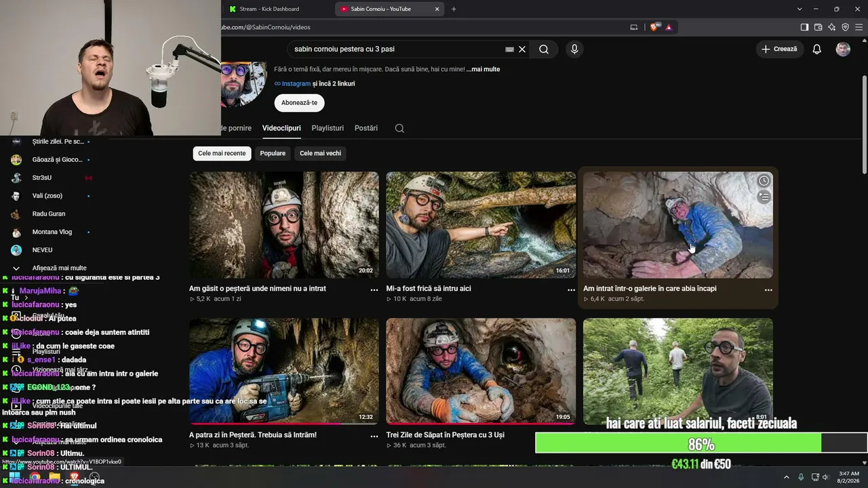Viewport: 868px width, 488px height.
Task: Search within the channel using magnifier icon
Action: (x=399, y=128)
